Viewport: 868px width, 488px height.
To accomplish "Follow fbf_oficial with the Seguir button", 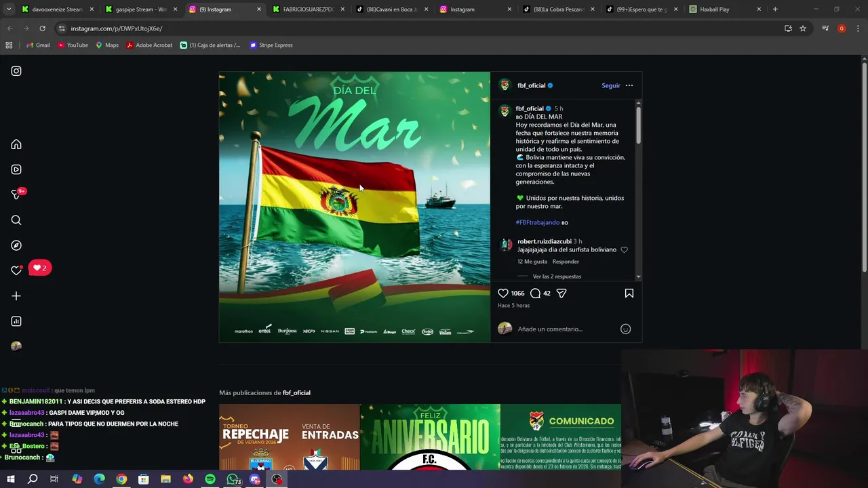I will tap(610, 85).
